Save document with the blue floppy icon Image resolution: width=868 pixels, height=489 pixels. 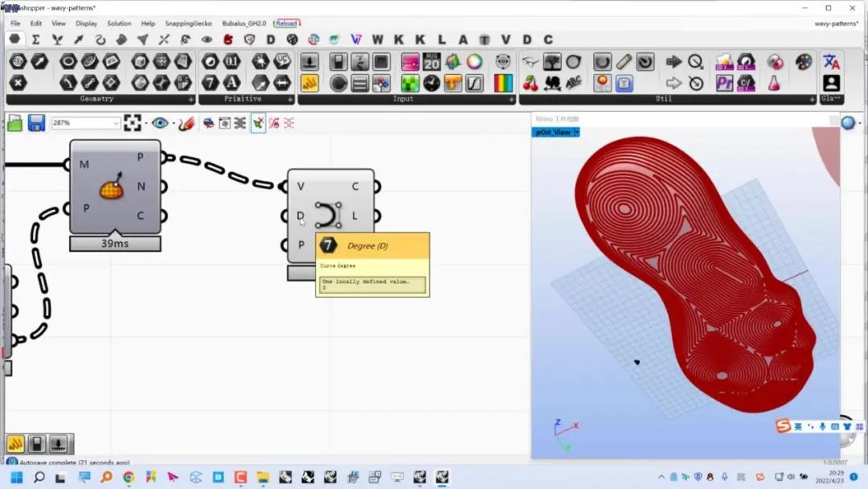pos(36,123)
